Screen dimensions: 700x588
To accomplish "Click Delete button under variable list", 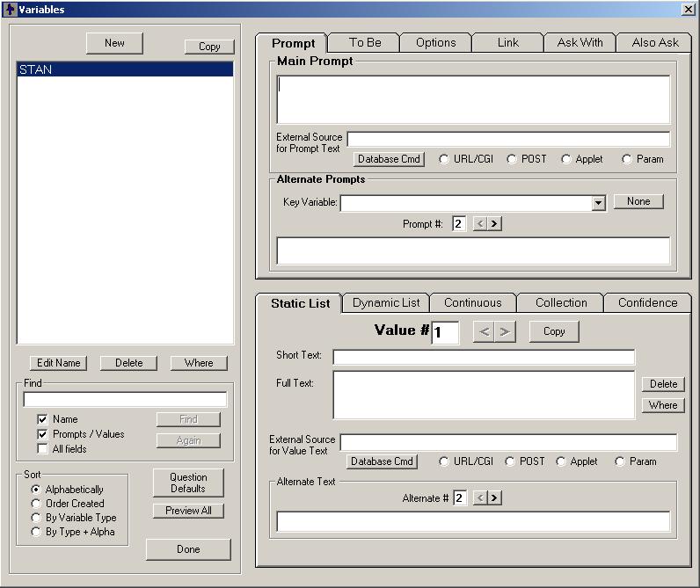I will (129, 363).
